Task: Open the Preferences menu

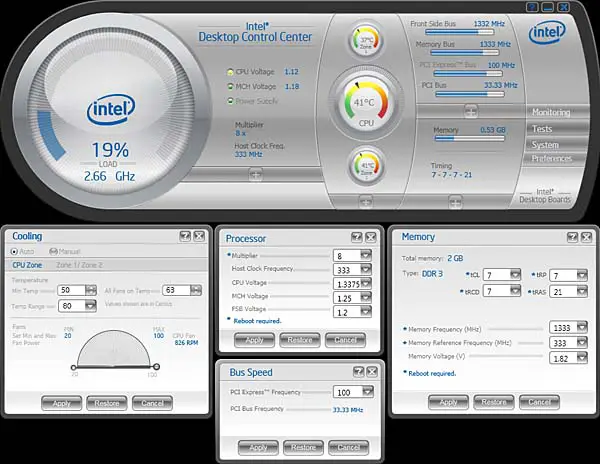Action: [551, 158]
